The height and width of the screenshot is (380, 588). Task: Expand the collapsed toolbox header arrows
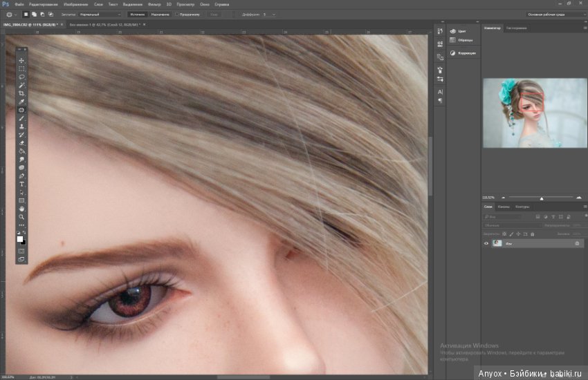pyautogui.click(x=19, y=49)
